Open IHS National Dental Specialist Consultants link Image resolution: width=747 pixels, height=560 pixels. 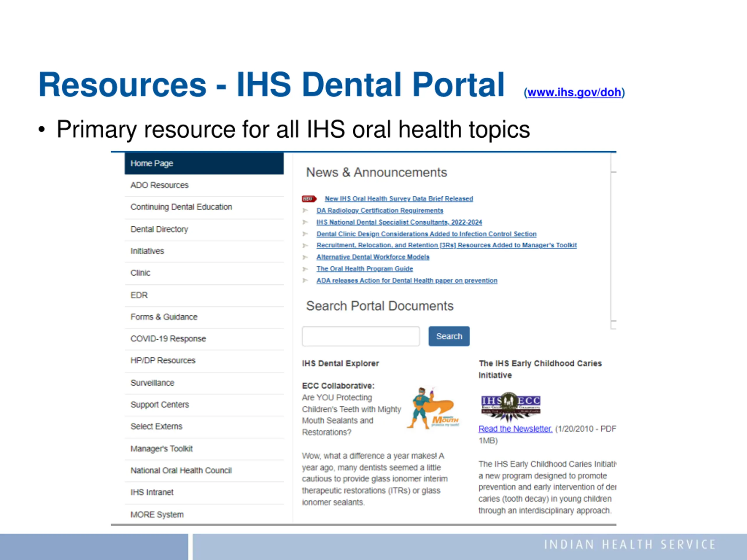[399, 223]
